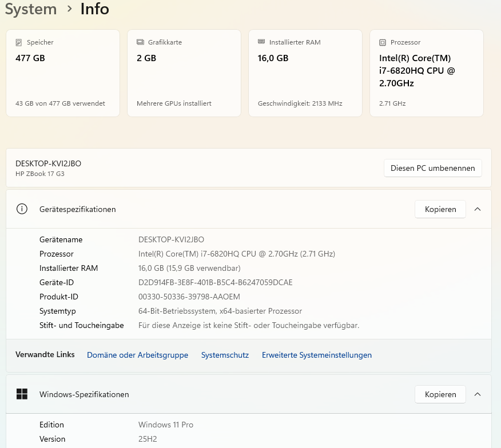The image size is (501, 448).
Task: Go back to System in the breadcrumb
Action: [31, 9]
